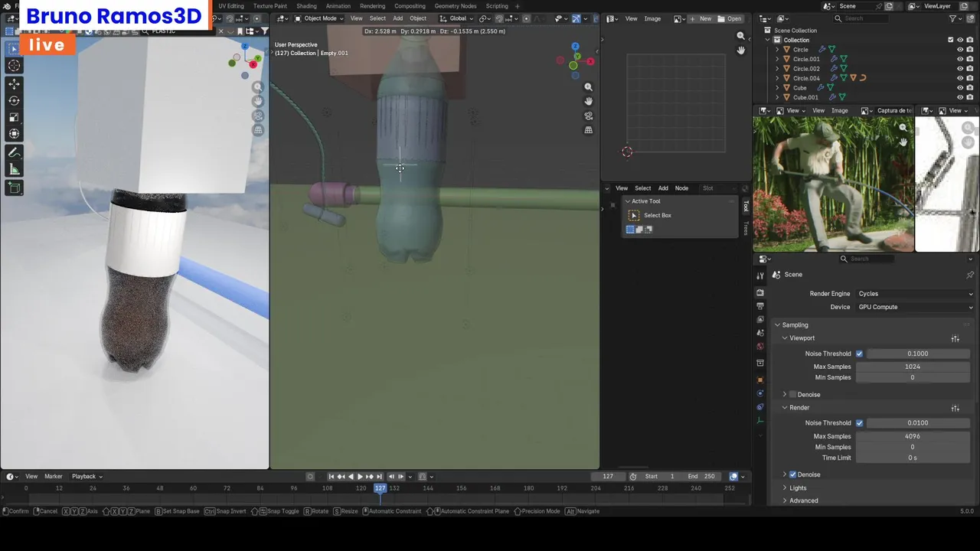Collapse the Viewport subpanel

click(x=785, y=338)
